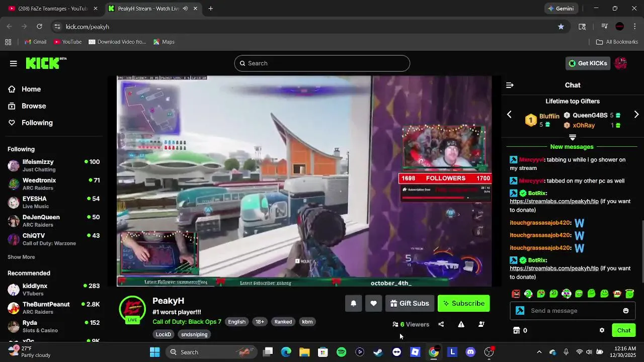
Task: Click PeakyH live avatar
Action: point(132,309)
